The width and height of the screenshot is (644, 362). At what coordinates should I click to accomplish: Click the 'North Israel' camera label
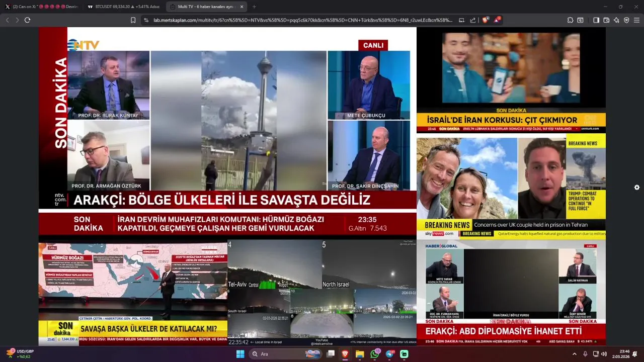(336, 285)
